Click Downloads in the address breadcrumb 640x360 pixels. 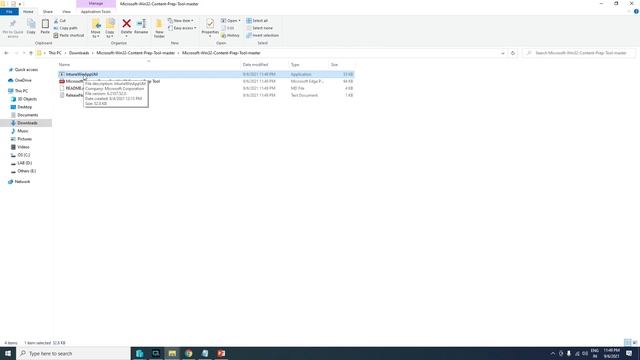(79, 53)
